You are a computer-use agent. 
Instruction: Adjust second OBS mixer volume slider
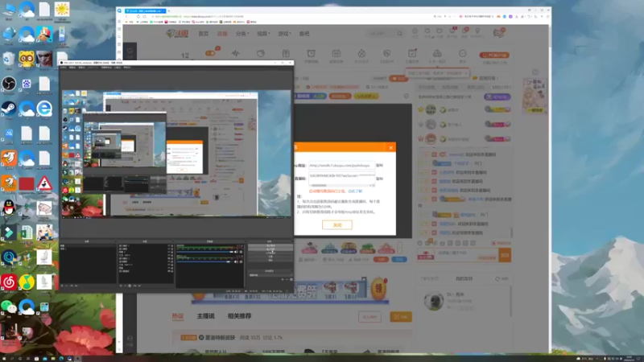tap(204, 261)
